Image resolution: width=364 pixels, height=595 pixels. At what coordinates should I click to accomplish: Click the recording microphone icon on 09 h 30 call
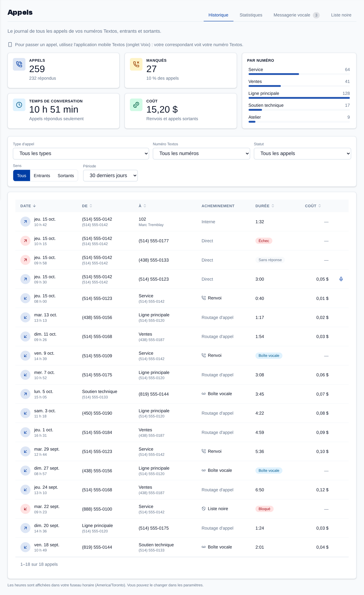point(341,279)
